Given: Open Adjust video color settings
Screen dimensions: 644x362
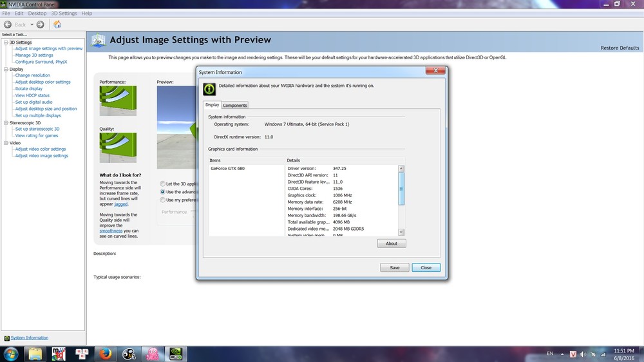Looking at the screenshot, I should 40,149.
